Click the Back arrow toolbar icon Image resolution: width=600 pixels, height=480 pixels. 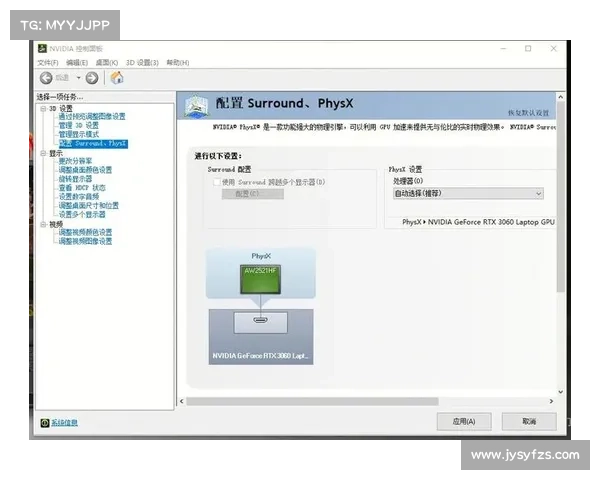46,78
